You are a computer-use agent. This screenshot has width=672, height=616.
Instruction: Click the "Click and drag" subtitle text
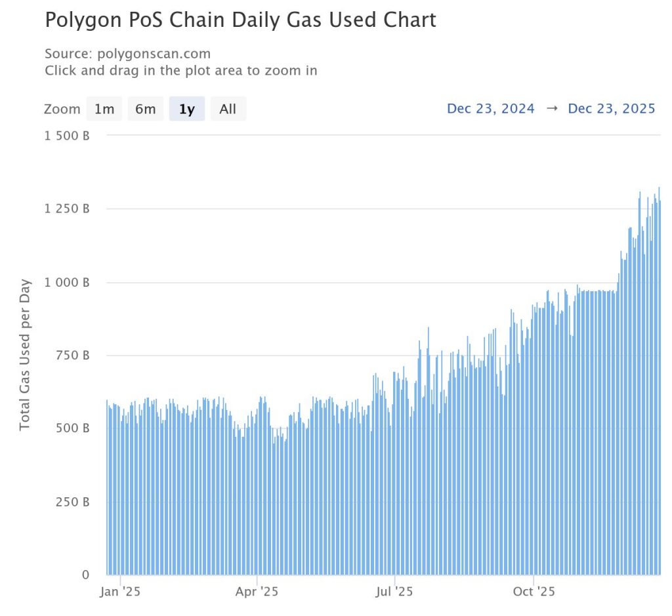tap(180, 70)
